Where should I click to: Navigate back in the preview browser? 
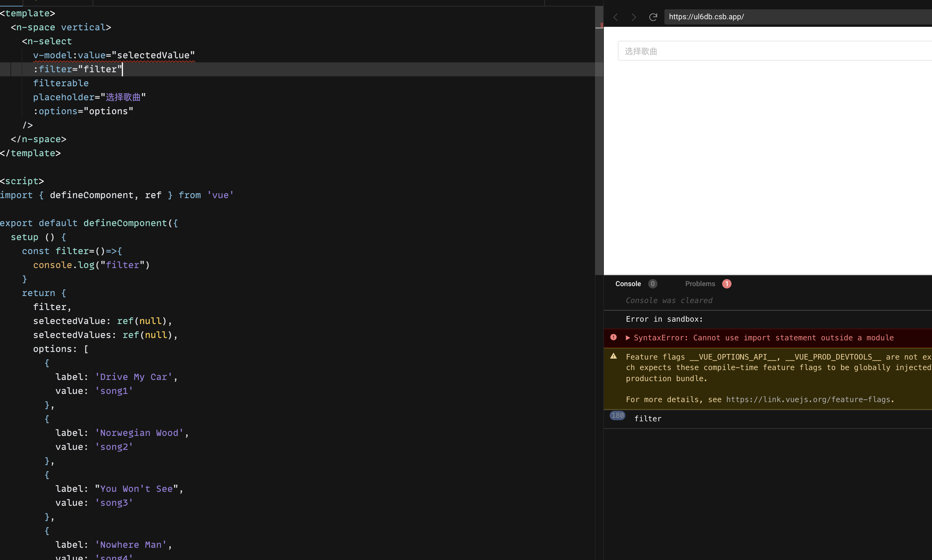coord(616,17)
